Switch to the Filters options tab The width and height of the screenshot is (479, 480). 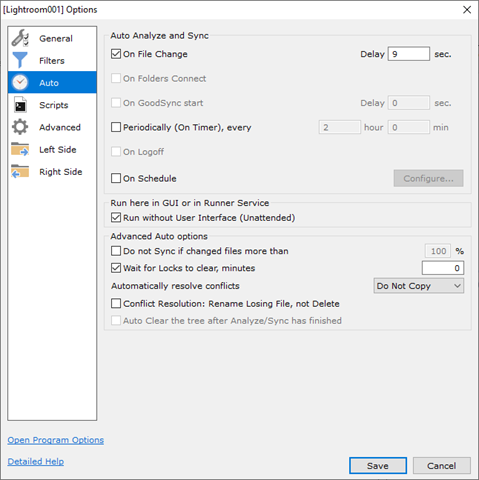point(52,60)
